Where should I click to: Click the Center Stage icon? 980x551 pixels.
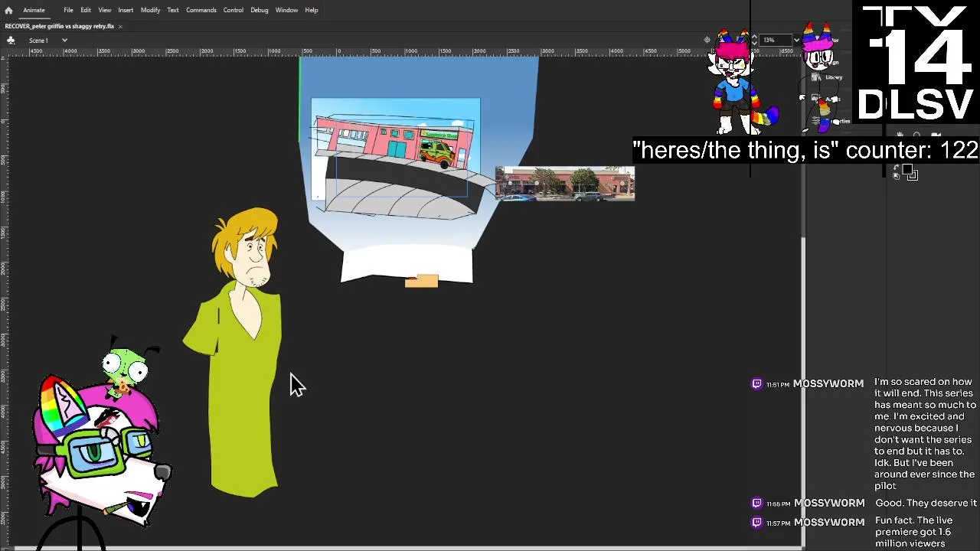coord(707,40)
